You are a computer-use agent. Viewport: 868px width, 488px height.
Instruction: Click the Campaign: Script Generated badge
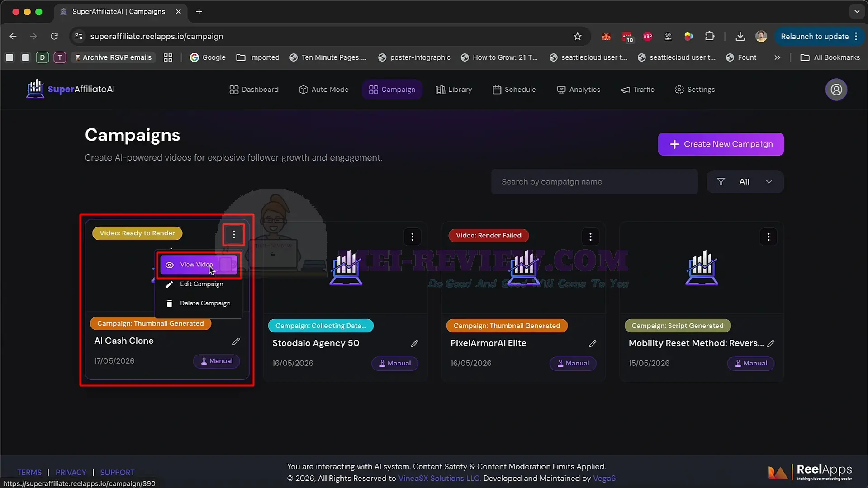click(x=678, y=326)
